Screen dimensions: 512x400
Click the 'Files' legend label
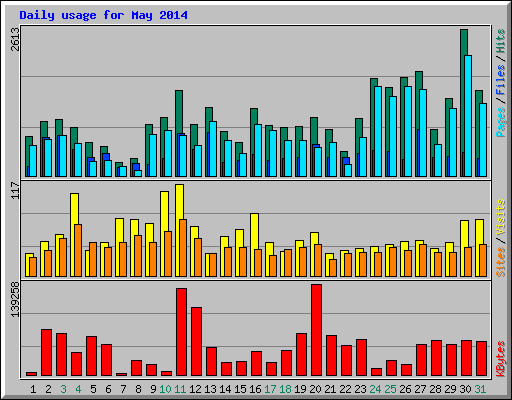[x=501, y=79]
